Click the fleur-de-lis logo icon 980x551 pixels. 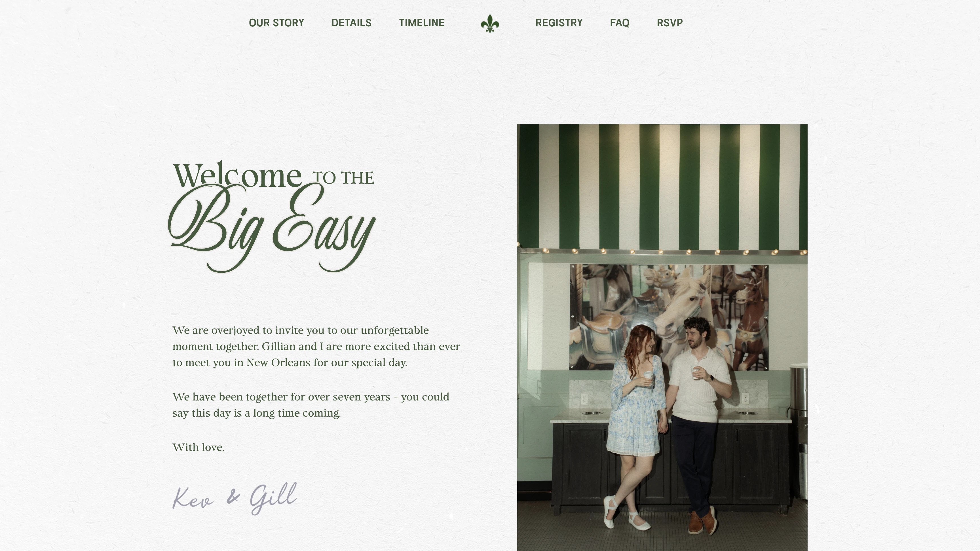[490, 24]
